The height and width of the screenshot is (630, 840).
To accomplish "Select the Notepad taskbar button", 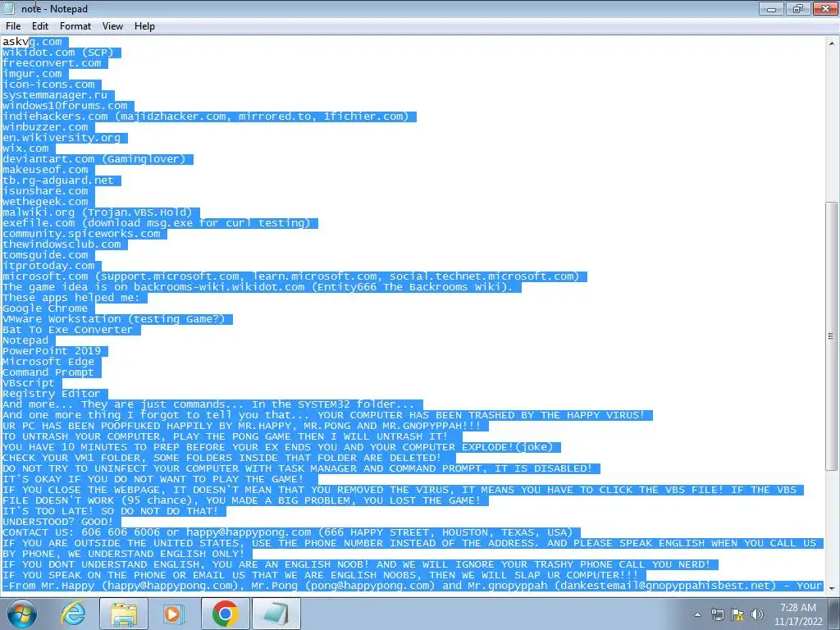I will point(276,614).
